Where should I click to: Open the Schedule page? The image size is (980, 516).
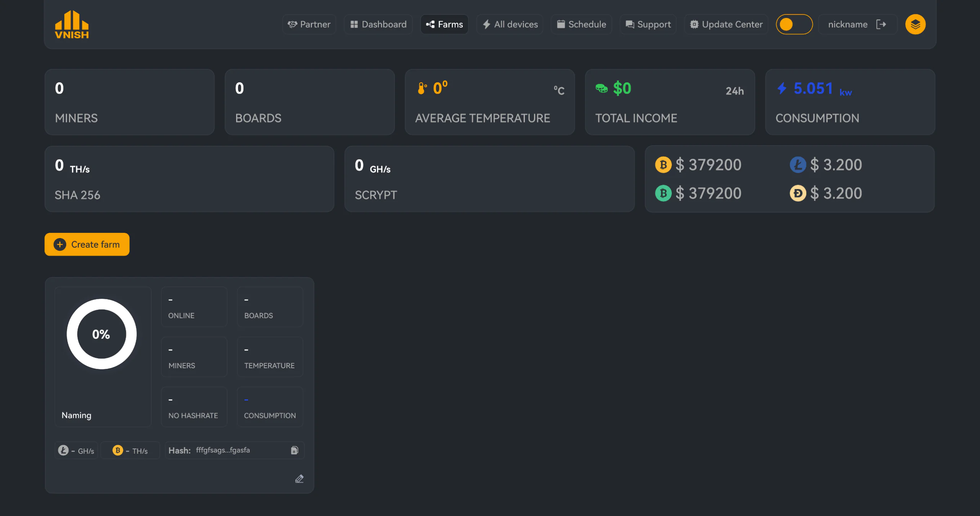point(581,25)
